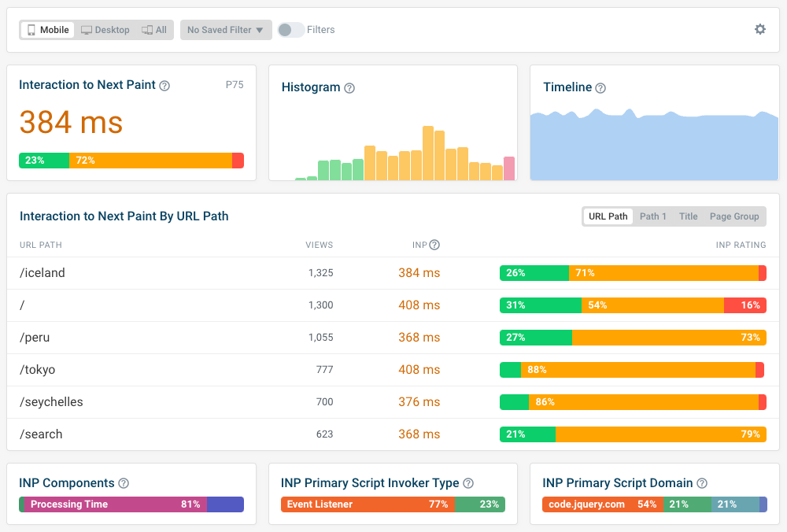The height and width of the screenshot is (532, 787).
Task: Select the Title grouping tab
Action: [x=688, y=216]
